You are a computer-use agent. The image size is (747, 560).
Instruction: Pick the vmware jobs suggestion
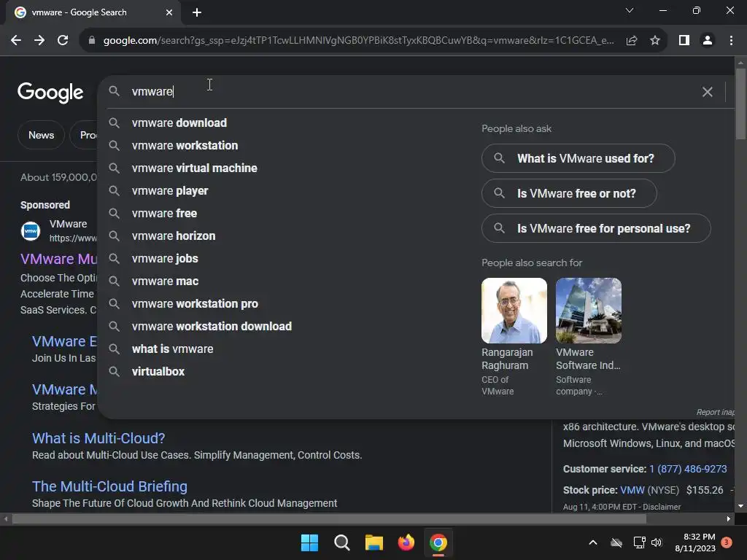coord(165,259)
